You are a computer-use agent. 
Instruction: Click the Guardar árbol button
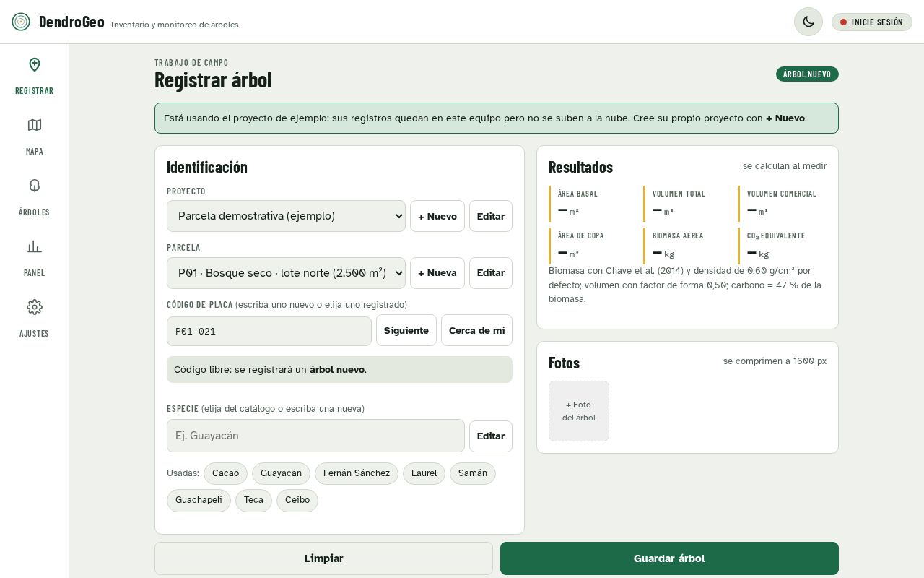(x=669, y=558)
